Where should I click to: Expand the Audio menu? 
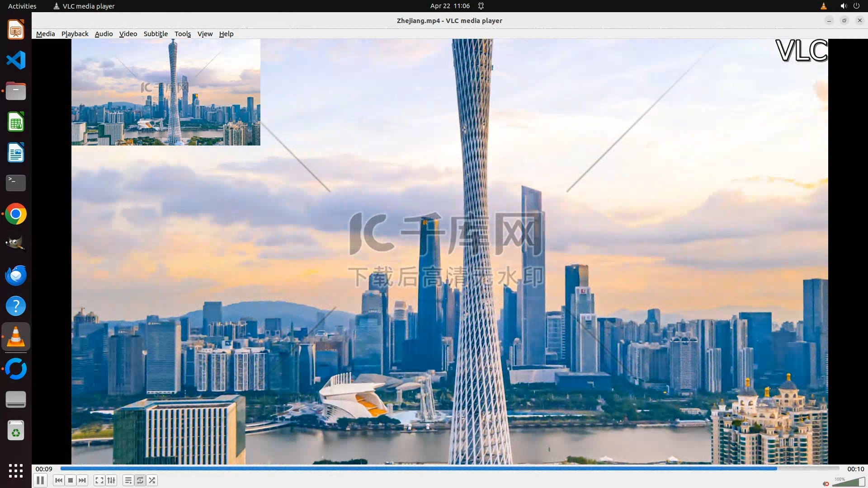[104, 34]
